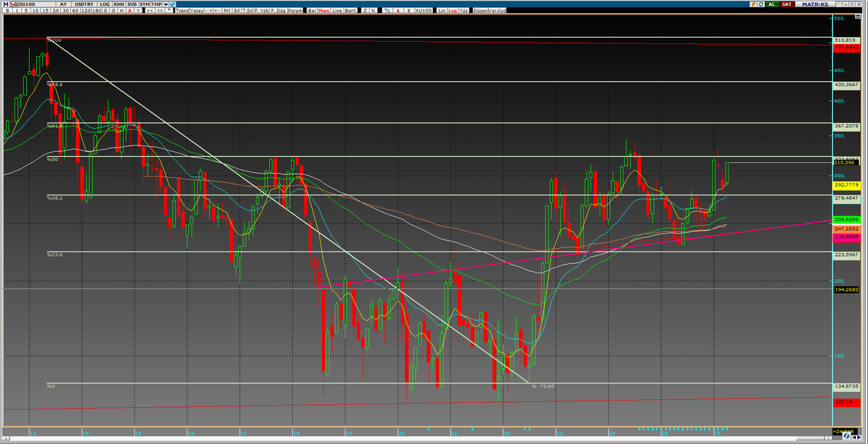Viewport: 868px width, 444px height.
Task: Switch chart type to Line
Action: [336, 11]
